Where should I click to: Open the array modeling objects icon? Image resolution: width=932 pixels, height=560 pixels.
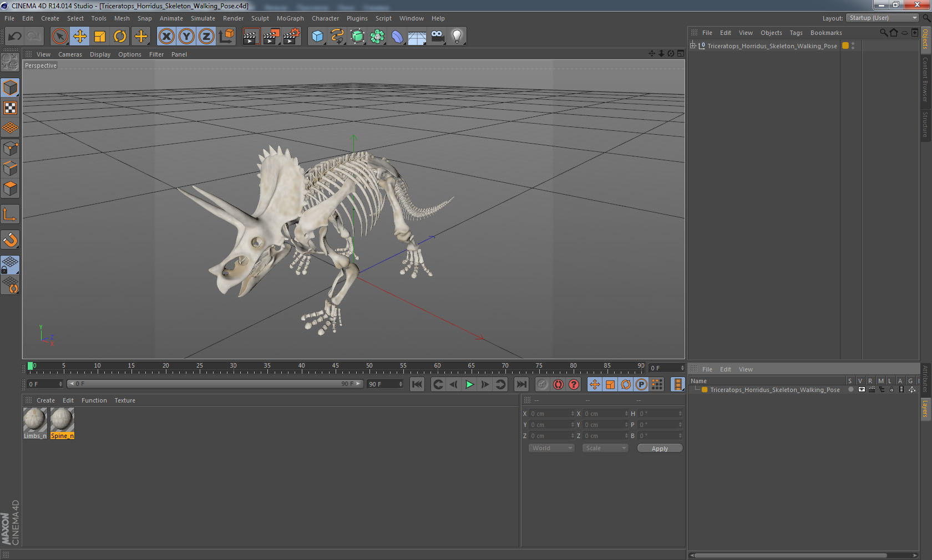point(377,37)
